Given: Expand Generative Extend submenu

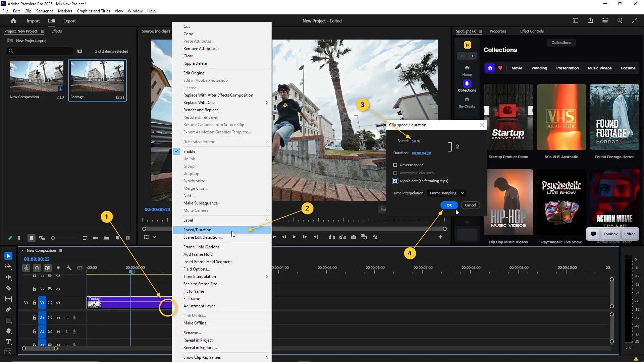Looking at the screenshot, I should 222,142.
